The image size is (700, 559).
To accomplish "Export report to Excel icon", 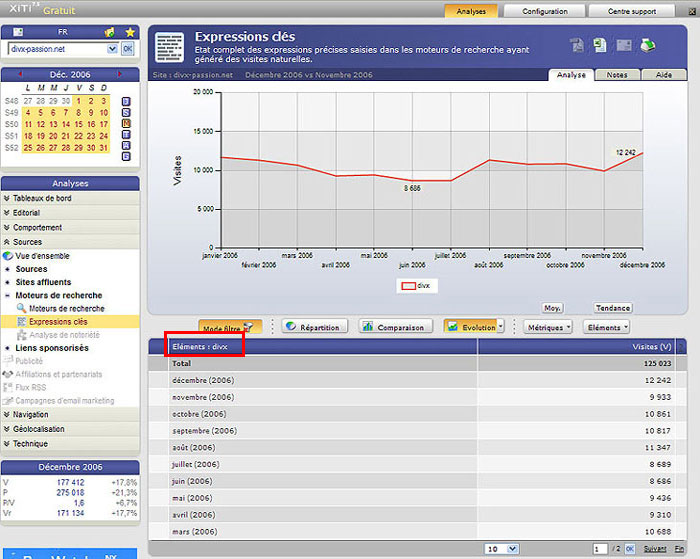I will point(600,45).
